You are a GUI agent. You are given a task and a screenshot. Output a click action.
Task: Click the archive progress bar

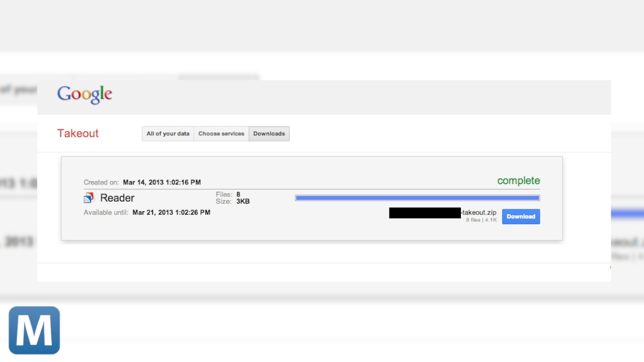[x=418, y=198]
